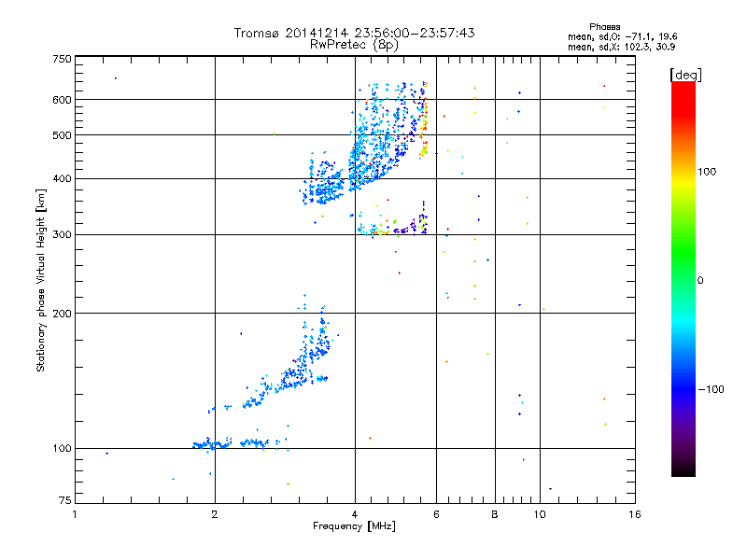Click the 'mean, sd,X: 102.3, 30.9' statistic
Screen dimensions: 747x560
[621, 47]
